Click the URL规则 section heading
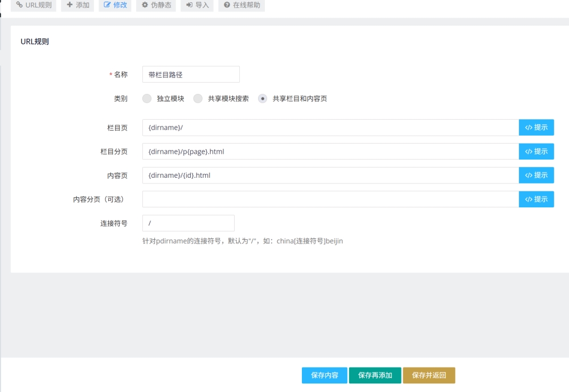Screen dimensions: 569x392 click(x=35, y=42)
